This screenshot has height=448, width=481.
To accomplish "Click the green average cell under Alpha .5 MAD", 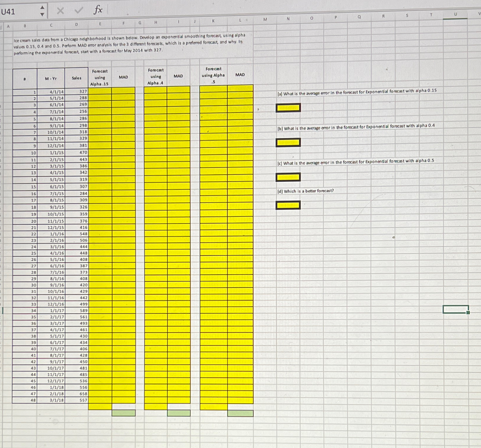I will click(x=240, y=413).
